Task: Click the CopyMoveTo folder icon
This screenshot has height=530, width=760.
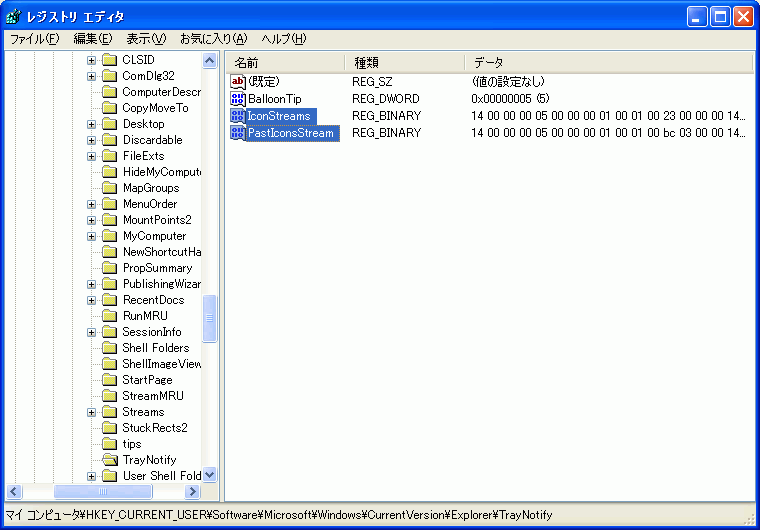Action: click(110, 108)
